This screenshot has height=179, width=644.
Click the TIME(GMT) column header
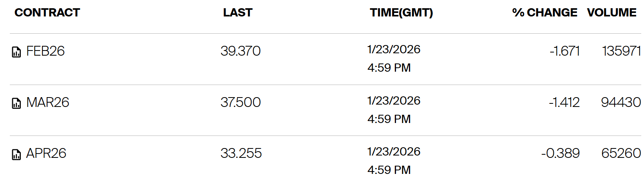(x=401, y=13)
